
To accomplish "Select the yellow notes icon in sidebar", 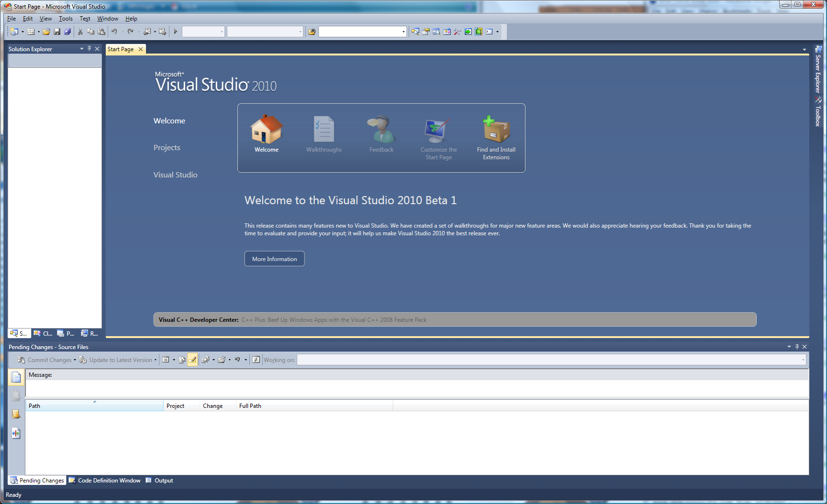I will coord(16,414).
